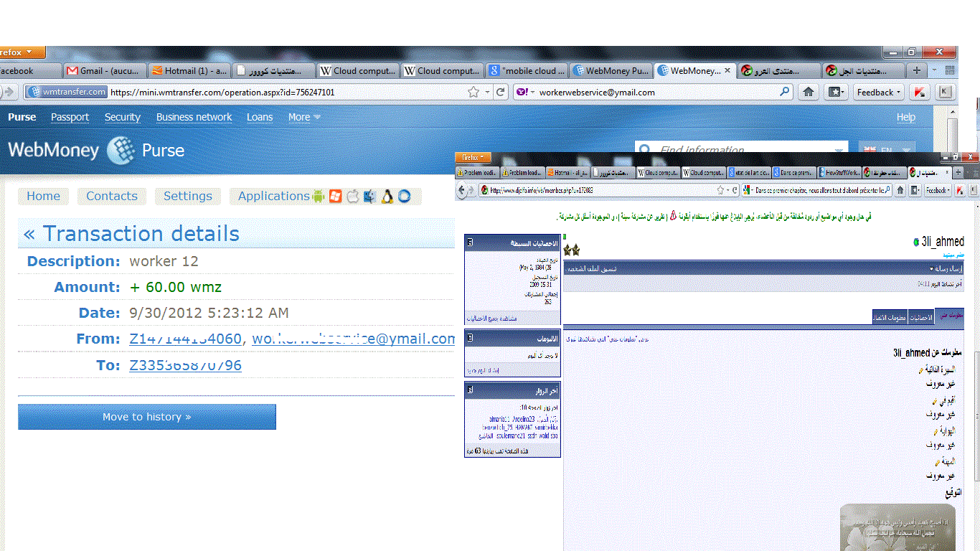
Task: Click the Kaspersky icon in WebMoney window toolbar
Action: (919, 92)
